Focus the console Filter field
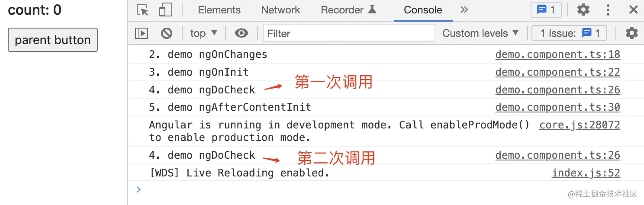The image size is (644, 205). 349,33
